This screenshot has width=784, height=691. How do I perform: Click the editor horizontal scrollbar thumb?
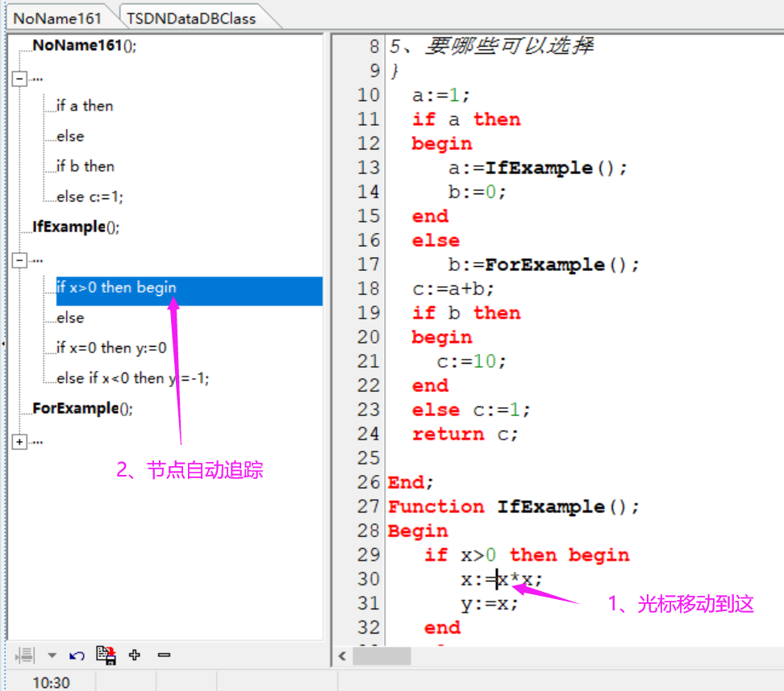point(382,656)
